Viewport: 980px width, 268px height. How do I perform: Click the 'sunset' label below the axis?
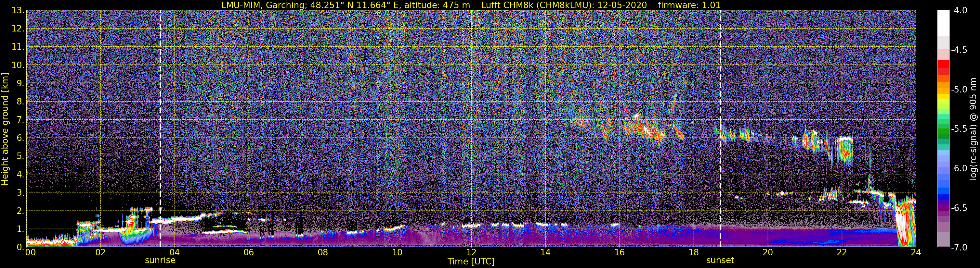coord(720,261)
